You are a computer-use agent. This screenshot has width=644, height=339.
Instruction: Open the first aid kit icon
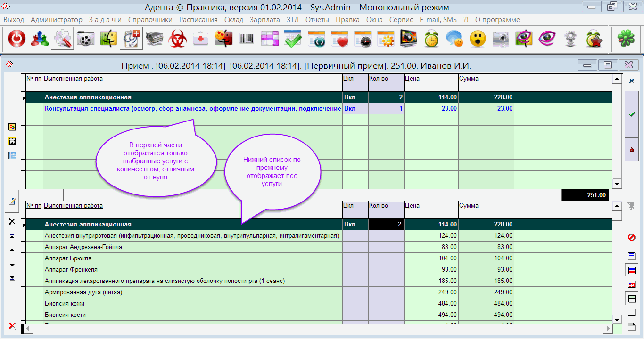click(201, 39)
